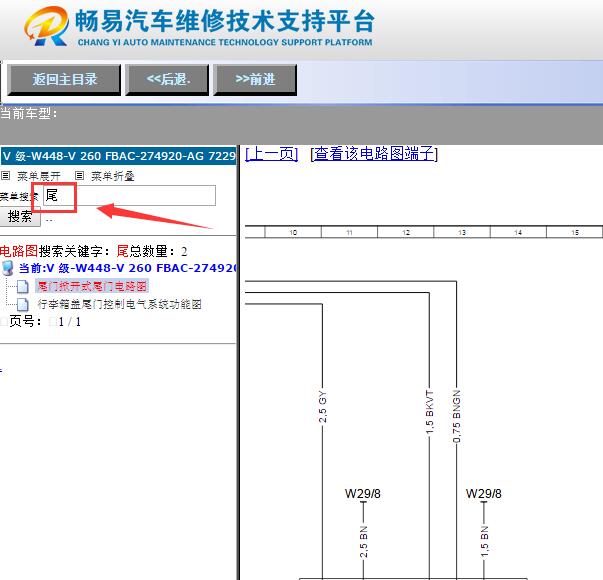Click the 畅易汽车维修技术支持平台 title
This screenshot has height=580, width=603.
click(x=225, y=21)
